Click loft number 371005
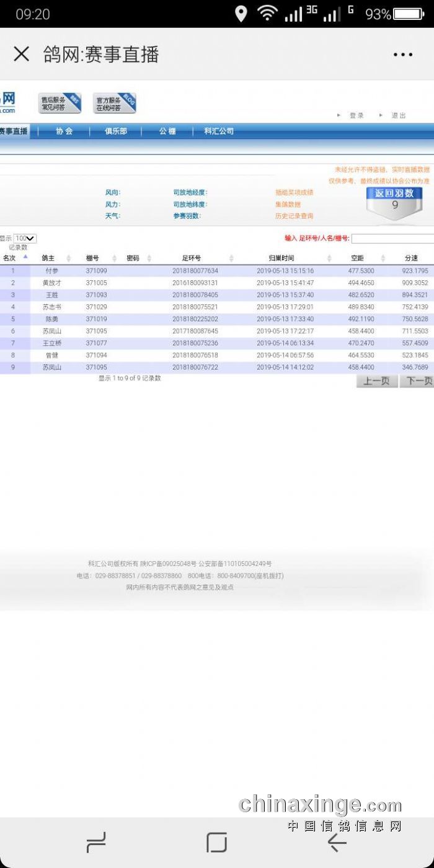Viewport: 434px width, 868px height. coord(96,283)
